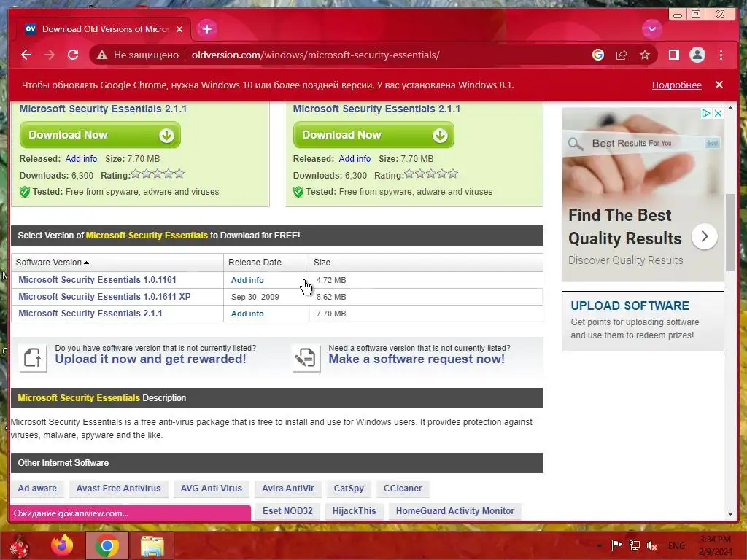Open Make a software request now link
The width and height of the screenshot is (747, 560).
coord(417,359)
